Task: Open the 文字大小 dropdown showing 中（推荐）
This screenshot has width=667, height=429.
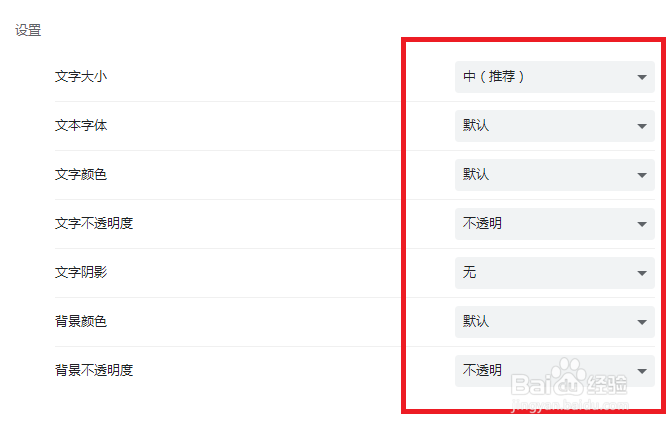Action: pos(554,77)
